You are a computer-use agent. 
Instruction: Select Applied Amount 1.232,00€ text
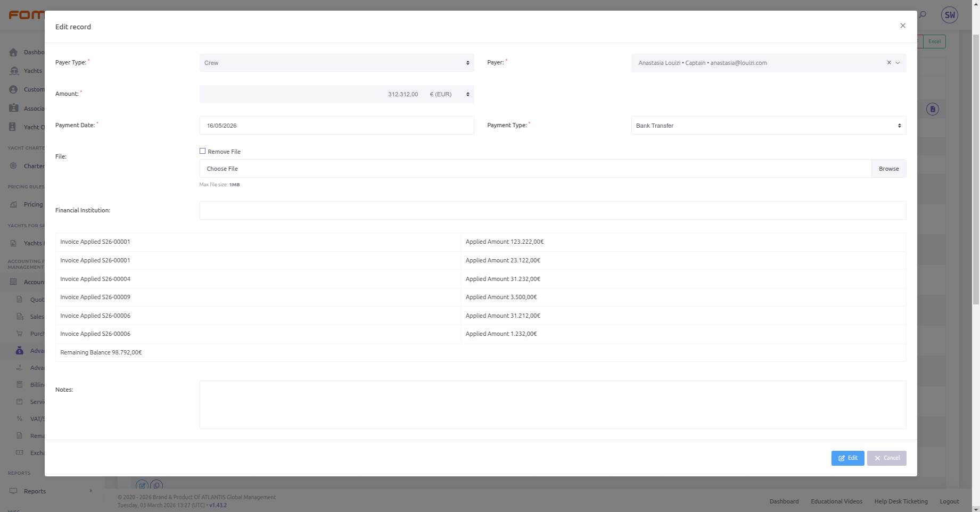pos(501,334)
